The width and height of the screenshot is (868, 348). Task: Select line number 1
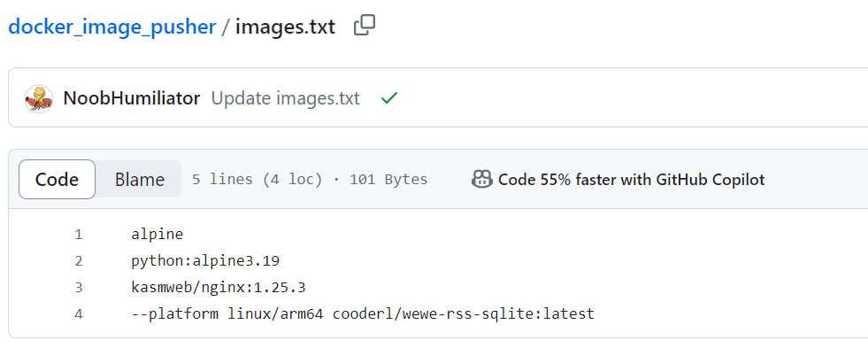pos(79,235)
